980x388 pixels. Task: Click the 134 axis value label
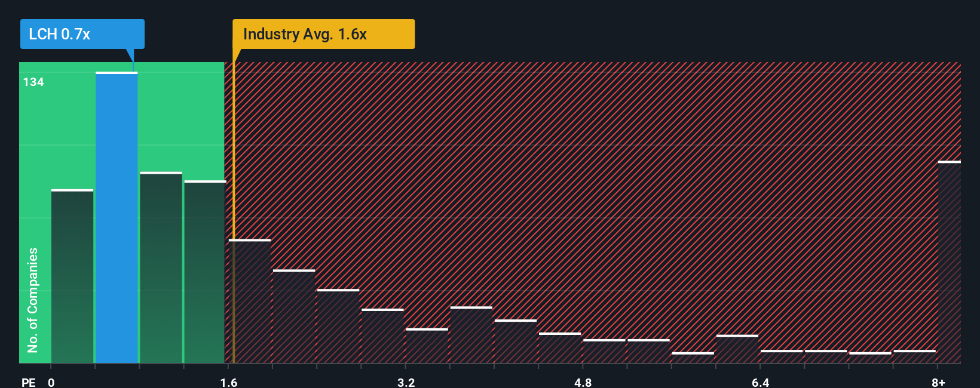tap(33, 82)
